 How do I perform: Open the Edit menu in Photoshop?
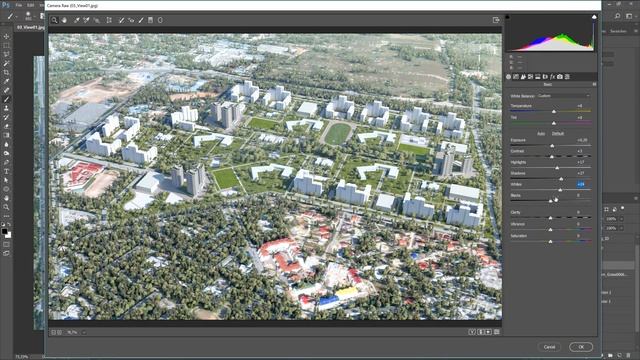[31, 6]
